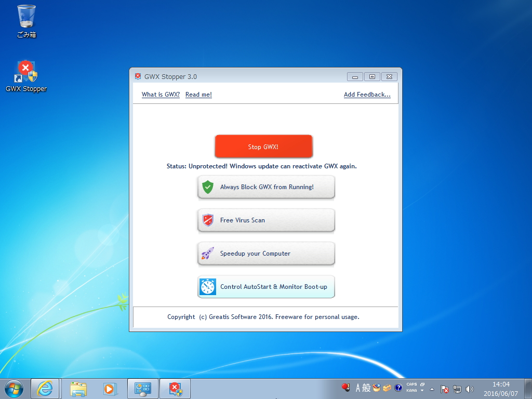Click the GWX Stopper taskbar button
The width and height of the screenshot is (532, 399).
tap(175, 389)
